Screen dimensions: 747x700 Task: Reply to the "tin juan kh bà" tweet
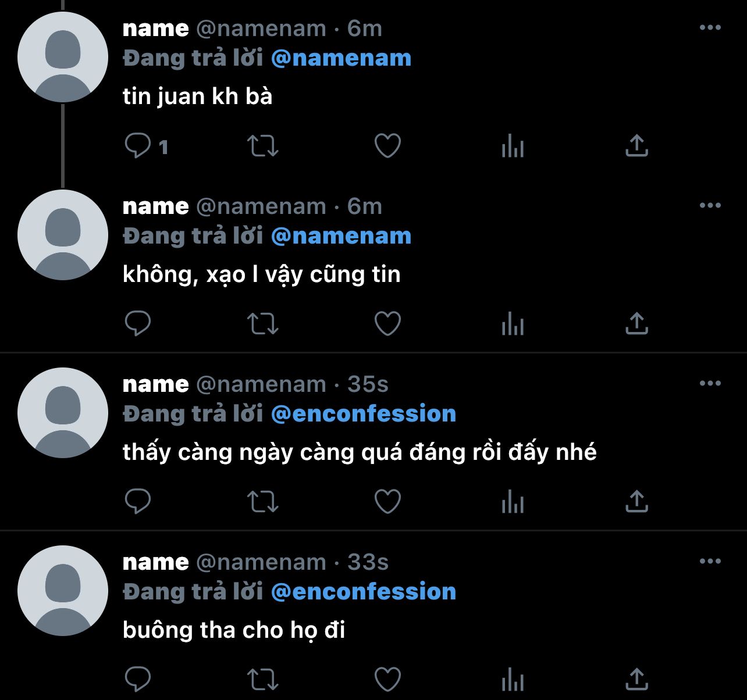tap(138, 145)
